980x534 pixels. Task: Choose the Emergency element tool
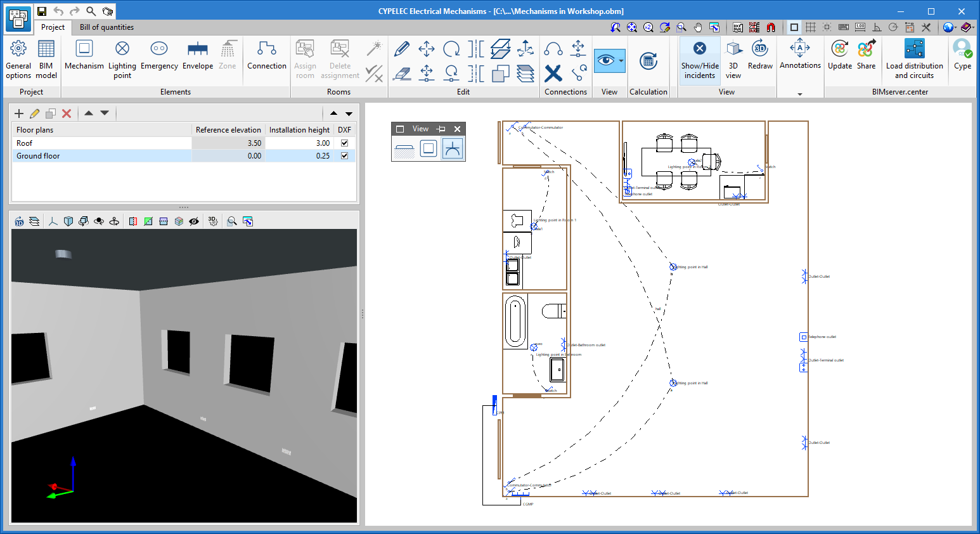click(x=159, y=55)
